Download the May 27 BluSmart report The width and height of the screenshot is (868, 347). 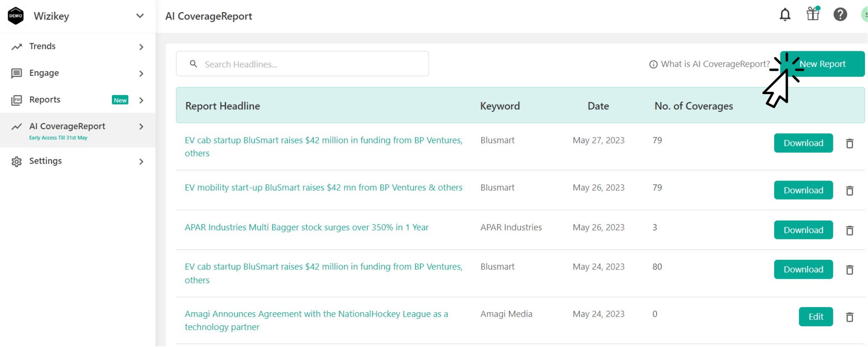pos(803,143)
